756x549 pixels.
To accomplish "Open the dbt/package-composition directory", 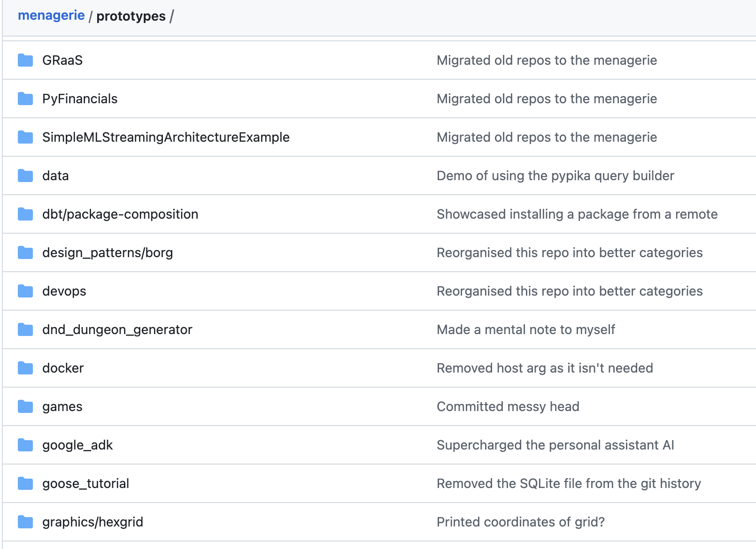I will tap(120, 214).
